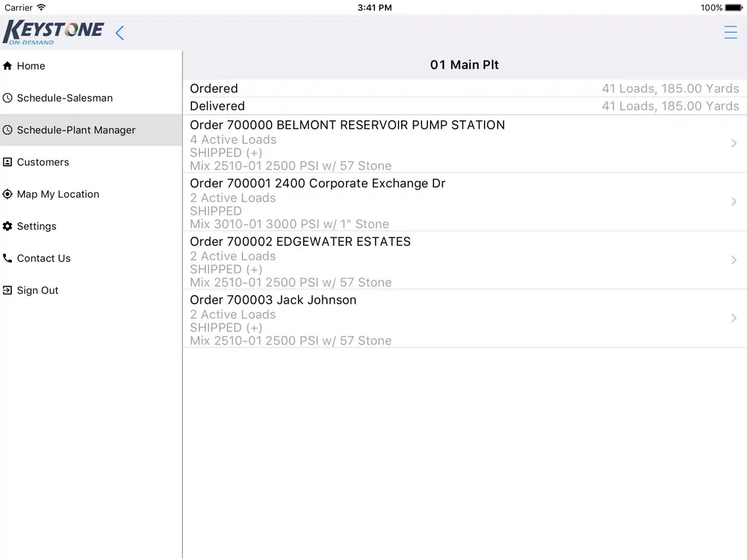Open the hamburger menu icon
Image resolution: width=747 pixels, height=560 pixels.
coord(731,32)
